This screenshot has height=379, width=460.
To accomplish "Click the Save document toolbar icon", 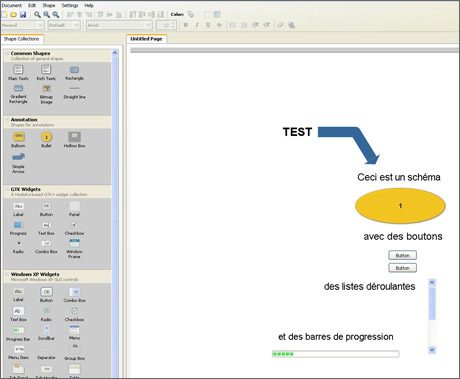I will 23,15.
